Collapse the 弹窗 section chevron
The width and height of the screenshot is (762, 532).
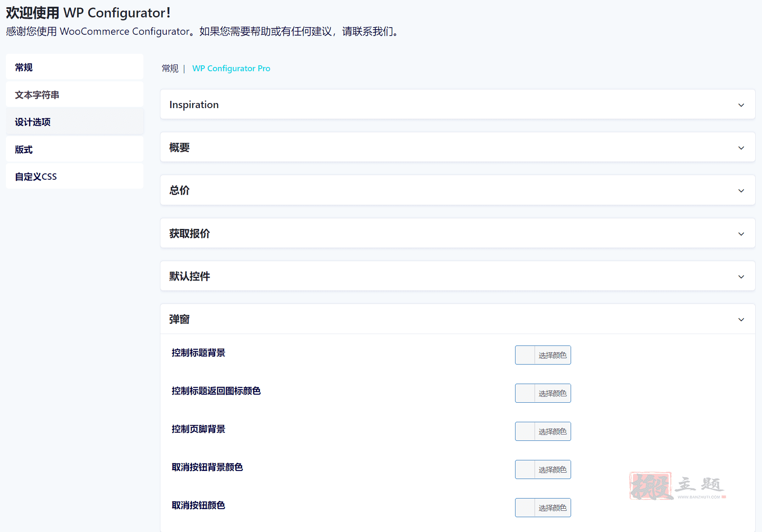741,319
